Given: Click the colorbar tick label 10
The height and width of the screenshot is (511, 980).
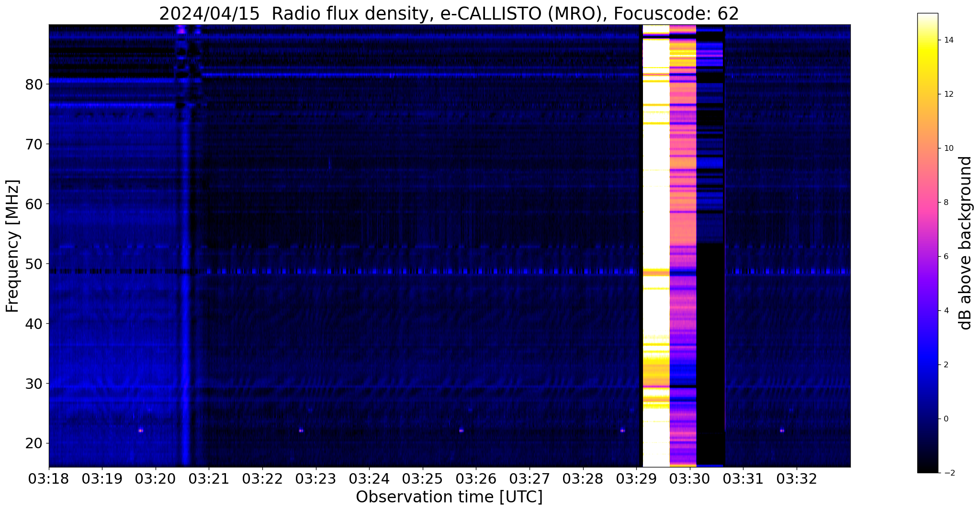Looking at the screenshot, I should tap(948, 148).
